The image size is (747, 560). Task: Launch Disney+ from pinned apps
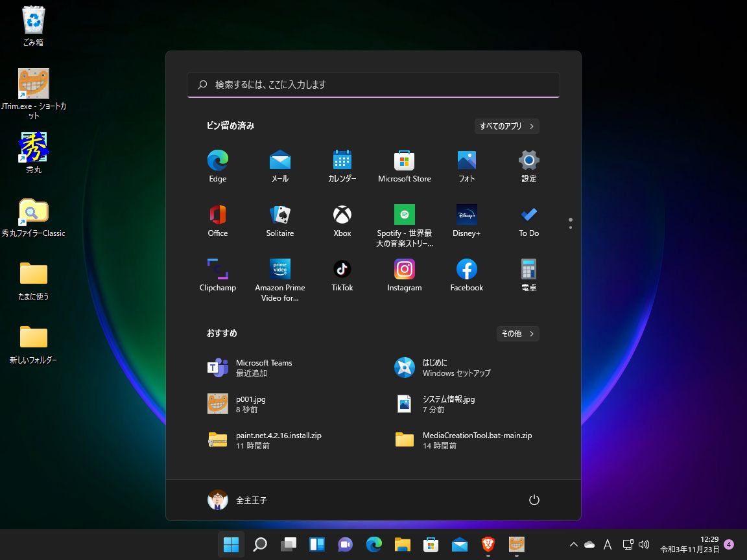pyautogui.click(x=466, y=220)
